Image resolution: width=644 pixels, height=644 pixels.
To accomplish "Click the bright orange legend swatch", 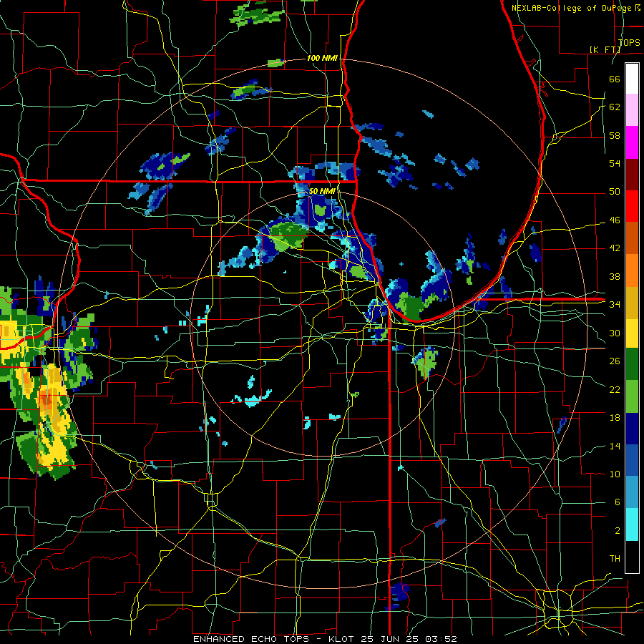I will point(632,270).
